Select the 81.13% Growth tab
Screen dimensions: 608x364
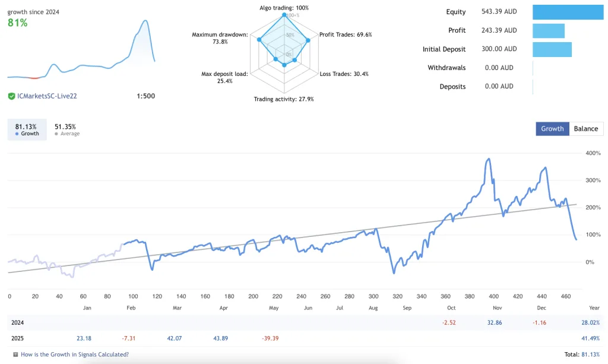tap(26, 129)
